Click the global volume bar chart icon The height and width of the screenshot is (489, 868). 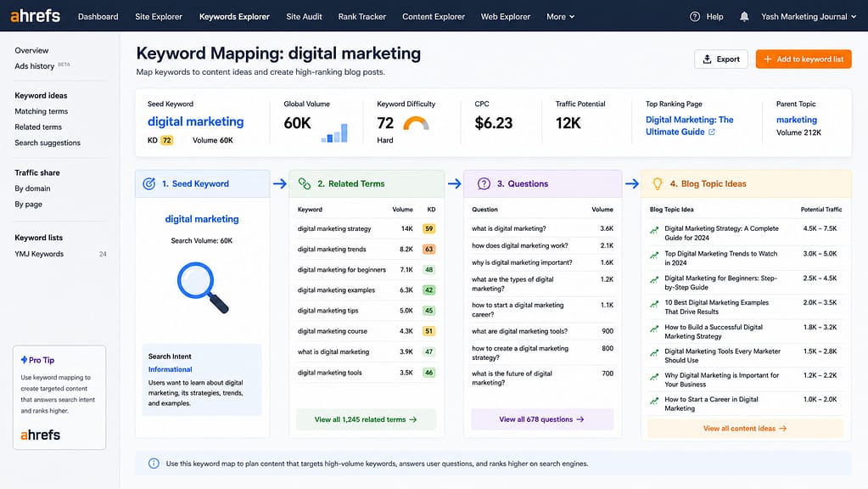334,133
